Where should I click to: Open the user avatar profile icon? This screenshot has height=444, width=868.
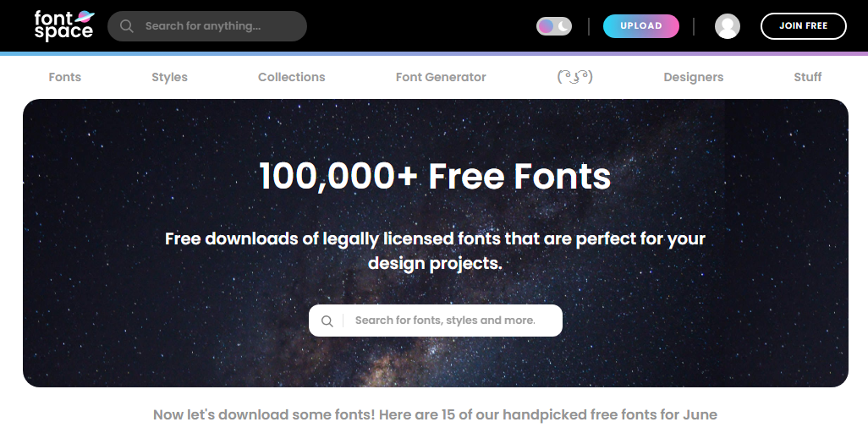(728, 26)
